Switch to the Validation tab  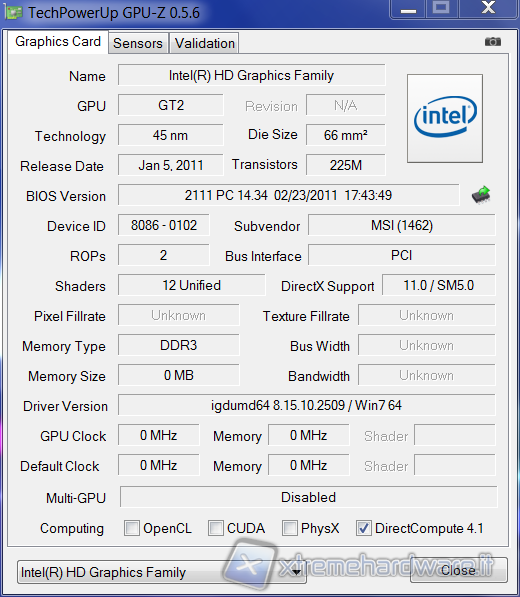click(x=204, y=43)
